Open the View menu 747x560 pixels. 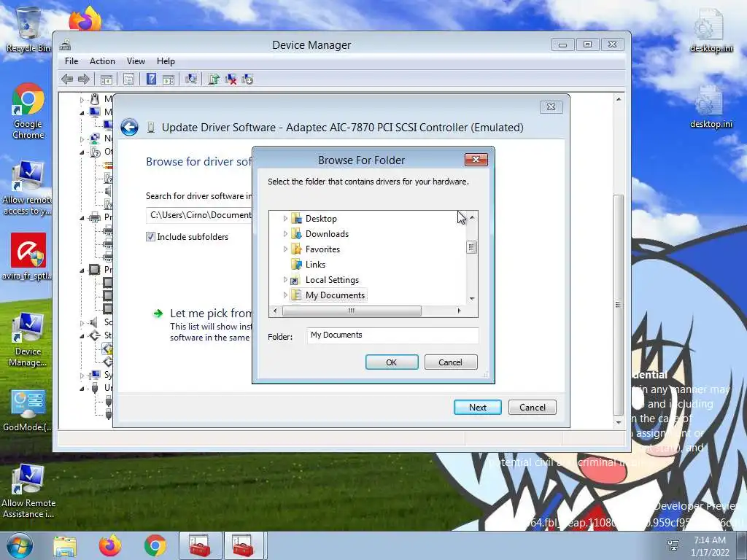click(x=136, y=61)
